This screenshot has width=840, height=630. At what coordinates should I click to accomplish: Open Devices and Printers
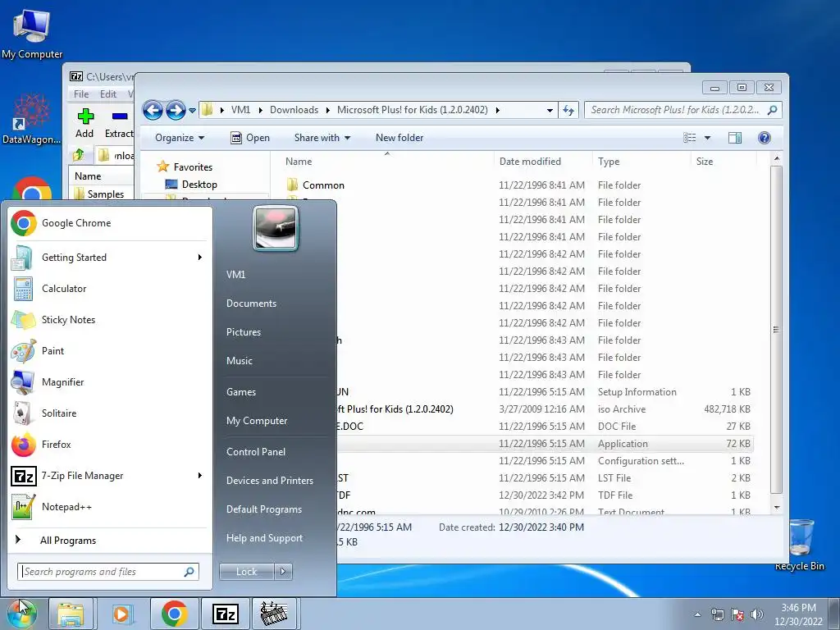pos(270,481)
